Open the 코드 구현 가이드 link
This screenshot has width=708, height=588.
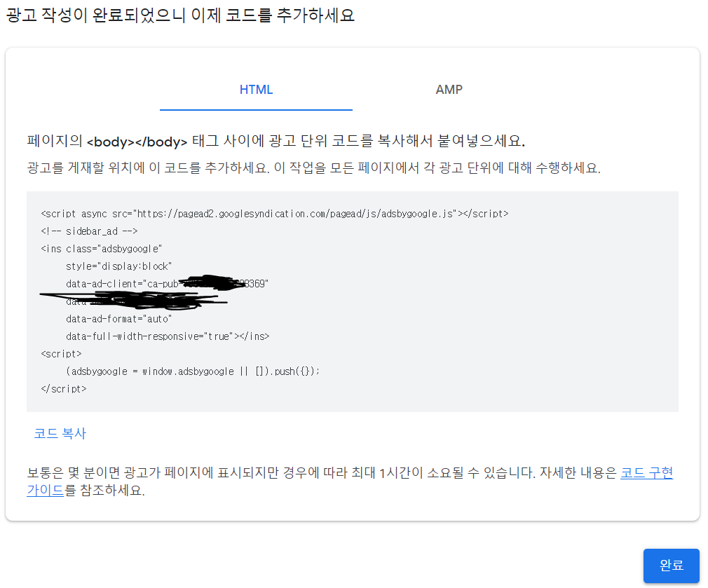[646, 473]
